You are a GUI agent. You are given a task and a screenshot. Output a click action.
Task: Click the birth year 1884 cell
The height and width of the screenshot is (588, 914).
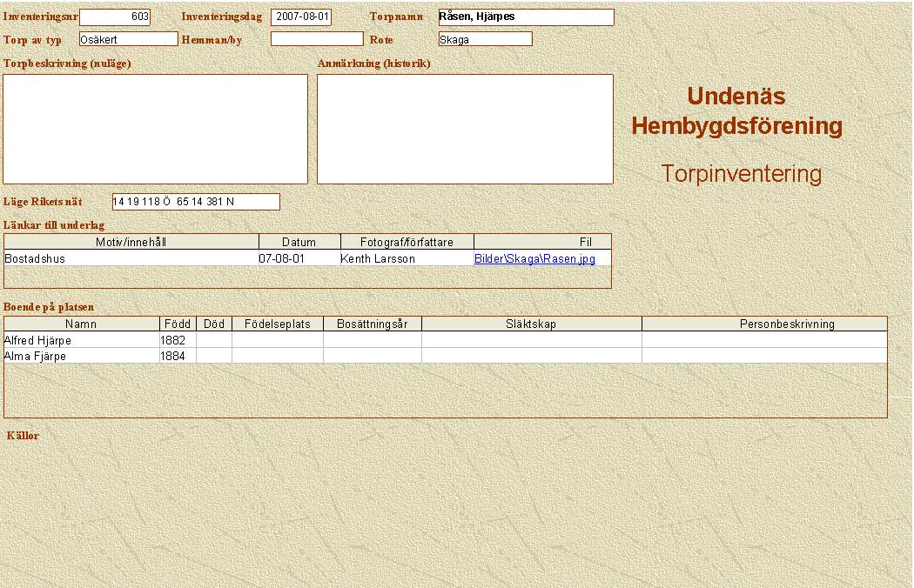point(178,356)
